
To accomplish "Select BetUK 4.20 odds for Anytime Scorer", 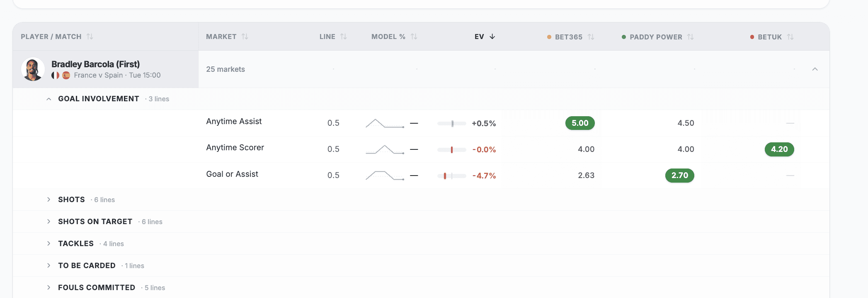I will tap(779, 149).
